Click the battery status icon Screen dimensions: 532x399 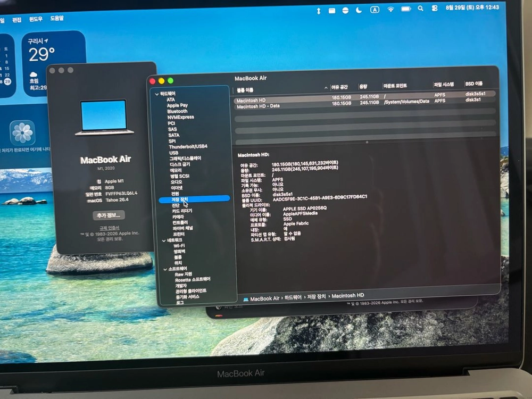pyautogui.click(x=406, y=9)
